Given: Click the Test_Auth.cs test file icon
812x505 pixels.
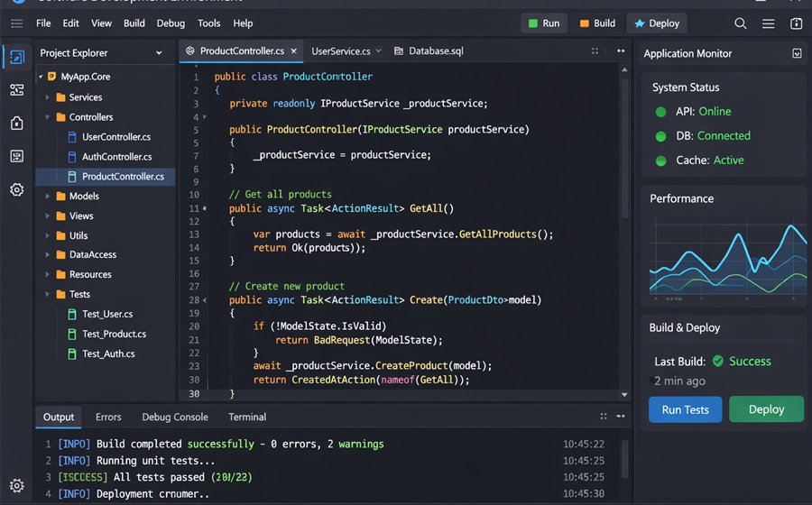Looking at the screenshot, I should click(72, 353).
